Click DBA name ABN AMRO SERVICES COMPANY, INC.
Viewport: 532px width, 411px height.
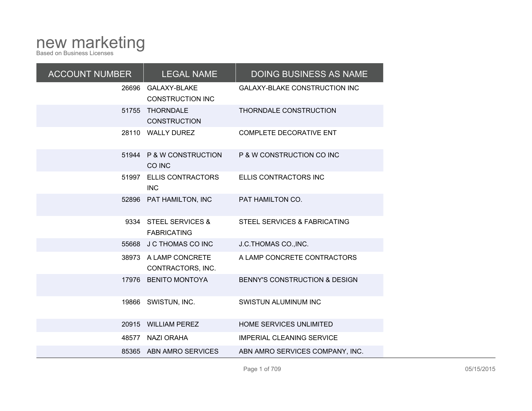(301, 351)
